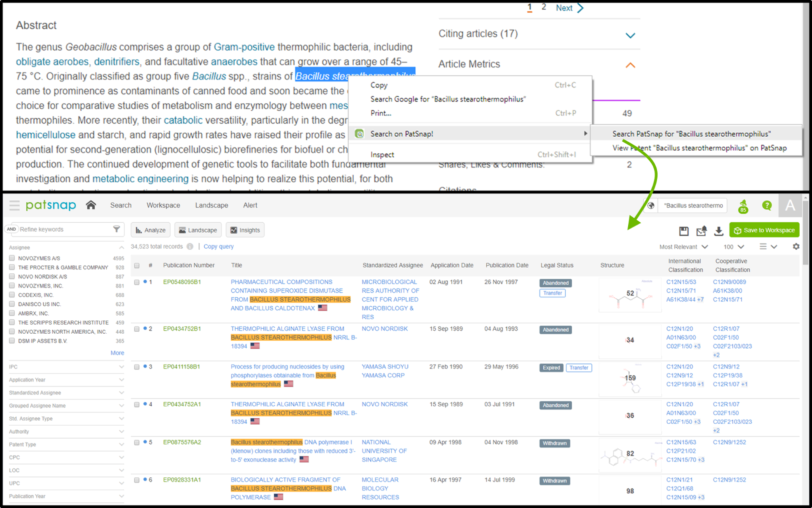Open the Most Relevant sort dropdown

[x=683, y=246]
